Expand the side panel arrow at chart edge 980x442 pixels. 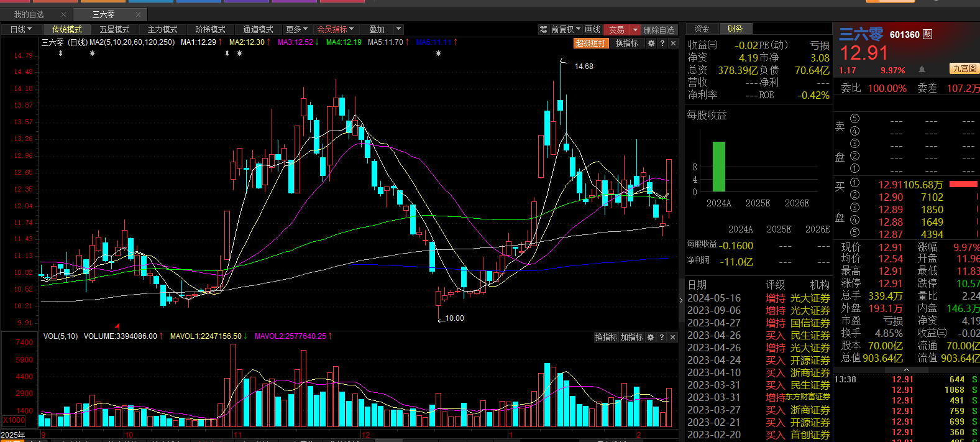(681, 300)
